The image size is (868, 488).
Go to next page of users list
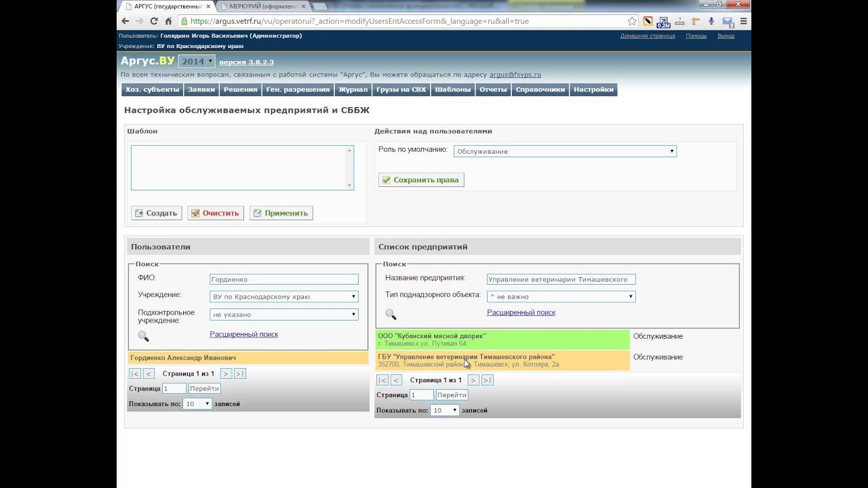[x=226, y=373]
